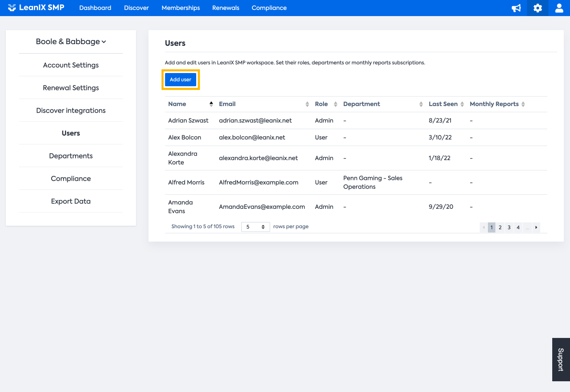Image resolution: width=570 pixels, height=392 pixels.
Task: Sort table by Name column arrow
Action: point(211,104)
